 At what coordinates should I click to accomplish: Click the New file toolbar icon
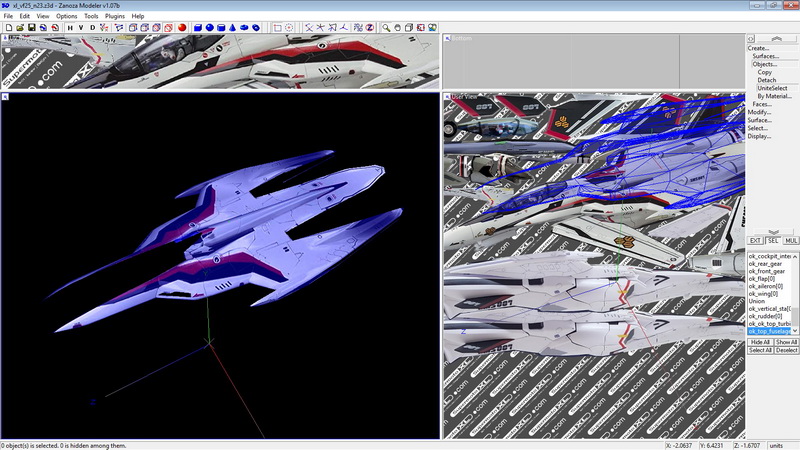click(9, 28)
